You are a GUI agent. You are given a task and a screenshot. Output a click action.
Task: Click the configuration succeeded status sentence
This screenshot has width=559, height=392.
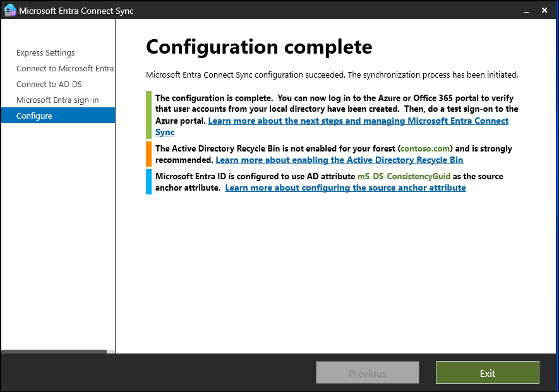pos(332,75)
